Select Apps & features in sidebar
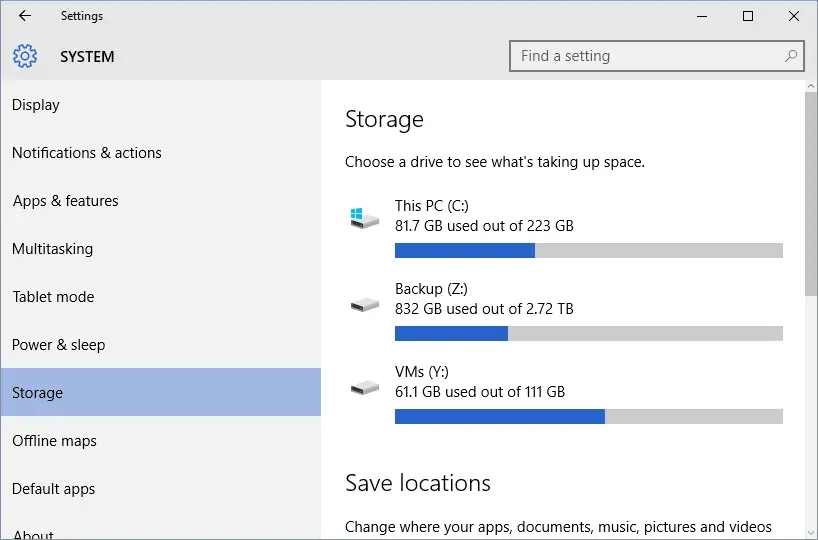The height and width of the screenshot is (540, 818). tap(66, 201)
